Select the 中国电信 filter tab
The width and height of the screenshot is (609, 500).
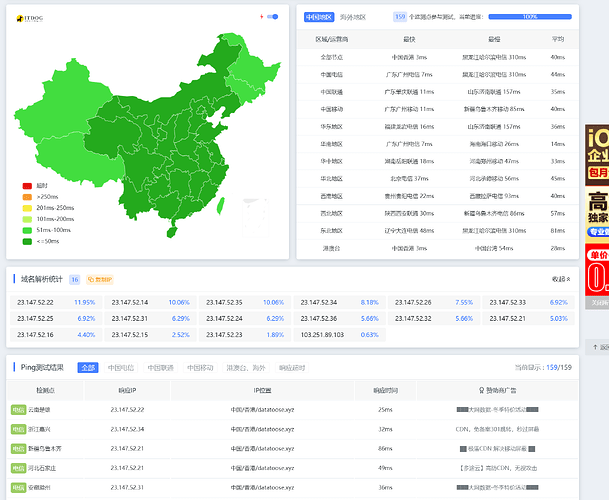[121, 368]
